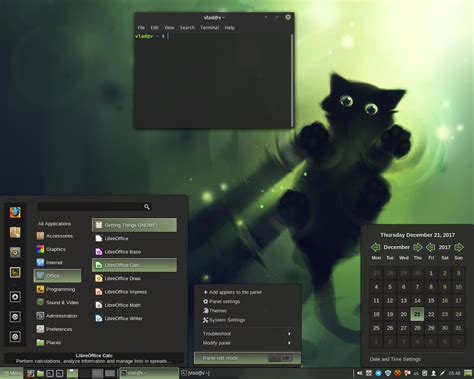474x379 pixels.
Task: Launch LibreOffice Impress
Action: pyautogui.click(x=134, y=292)
